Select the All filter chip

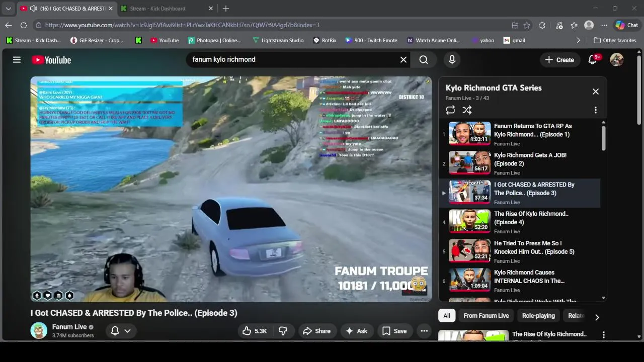pos(447,316)
